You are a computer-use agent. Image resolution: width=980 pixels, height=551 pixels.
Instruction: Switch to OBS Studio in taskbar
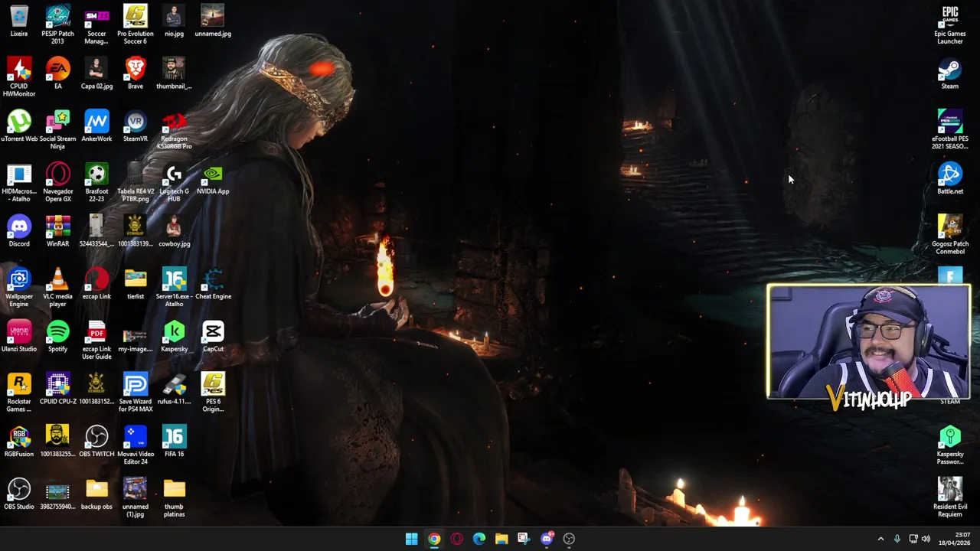point(569,539)
